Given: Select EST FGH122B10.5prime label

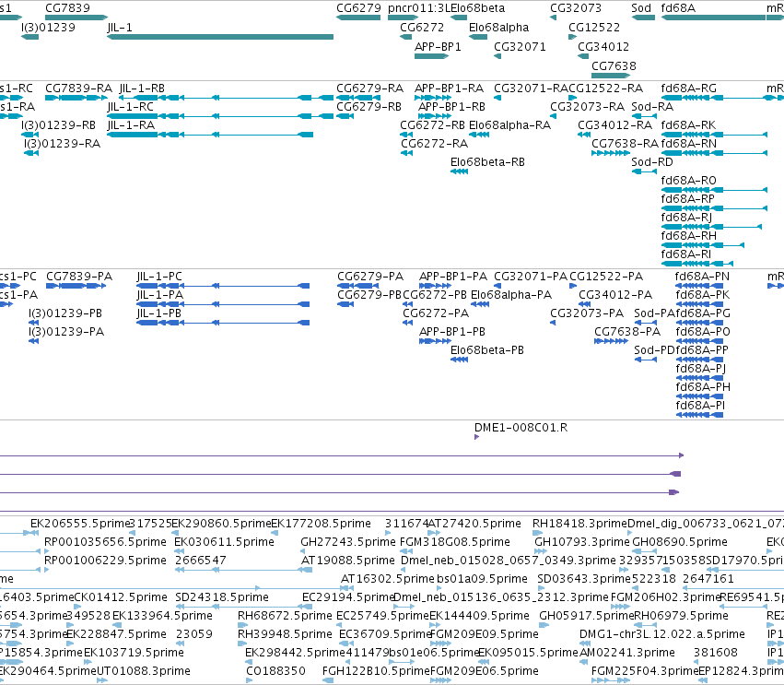Looking at the screenshot, I should [376, 671].
